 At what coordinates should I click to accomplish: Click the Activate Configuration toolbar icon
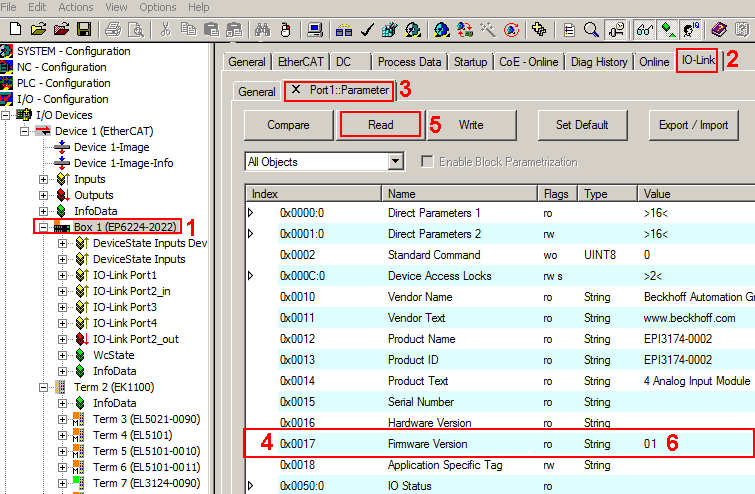390,30
